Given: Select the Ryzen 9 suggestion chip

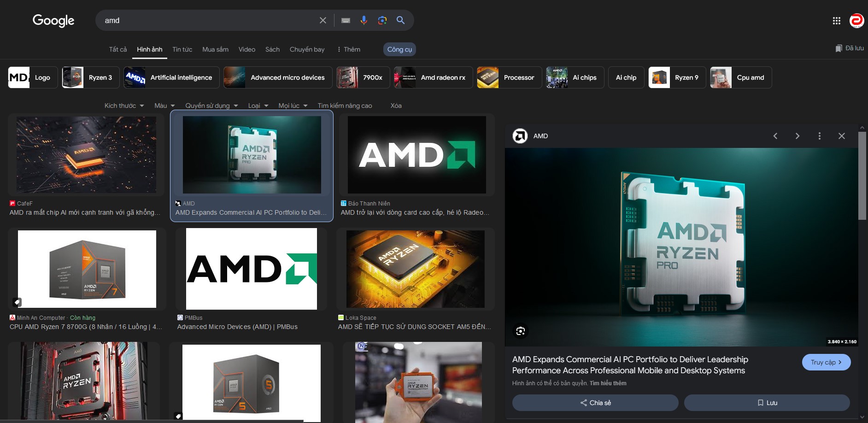Looking at the screenshot, I should 677,77.
